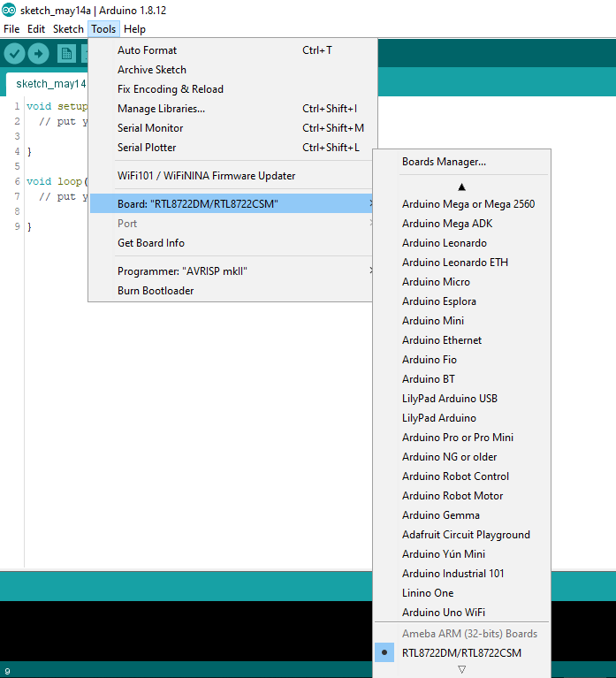This screenshot has height=678, width=616.
Task: Open the Sketch menu
Action: point(68,29)
